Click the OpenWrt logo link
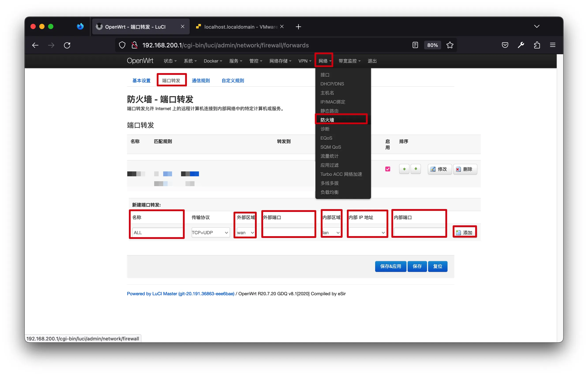Viewport: 588px width, 375px height. 140,61
